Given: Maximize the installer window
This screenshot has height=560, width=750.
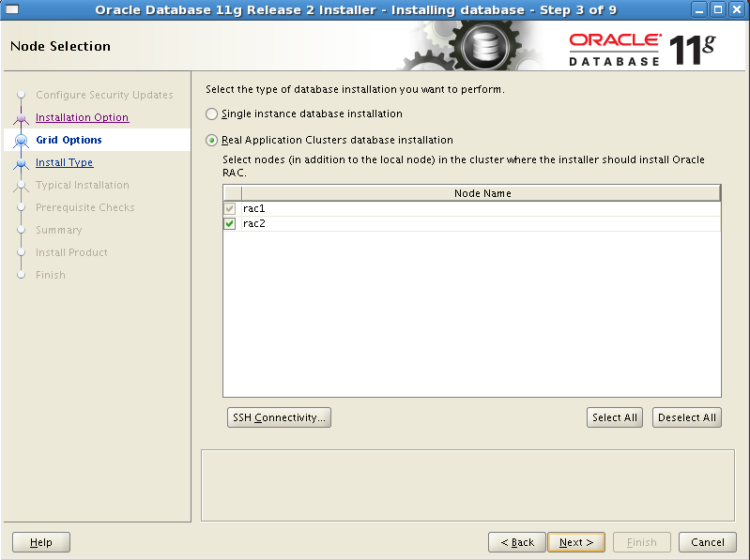Looking at the screenshot, I should [x=718, y=9].
